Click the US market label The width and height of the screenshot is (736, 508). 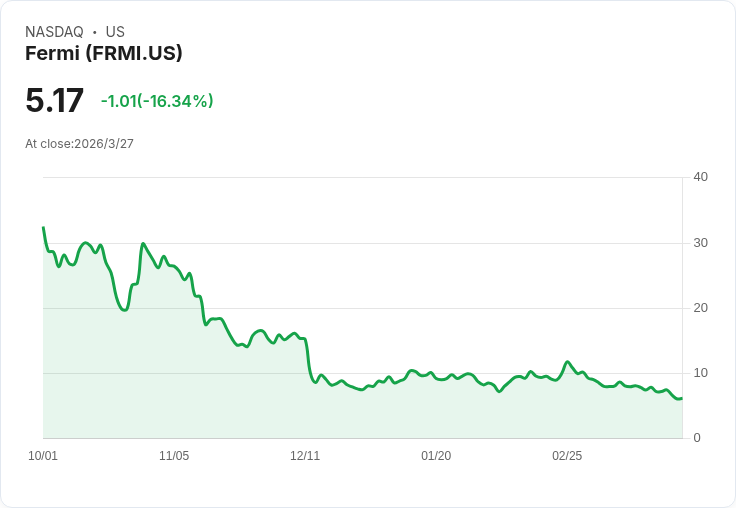(x=115, y=32)
